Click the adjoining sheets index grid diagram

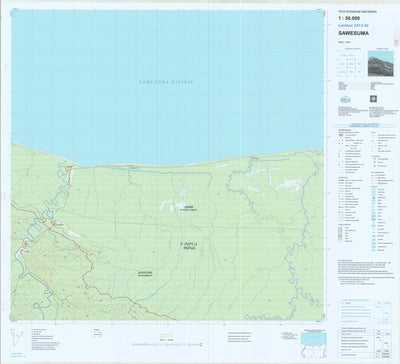click(349, 63)
